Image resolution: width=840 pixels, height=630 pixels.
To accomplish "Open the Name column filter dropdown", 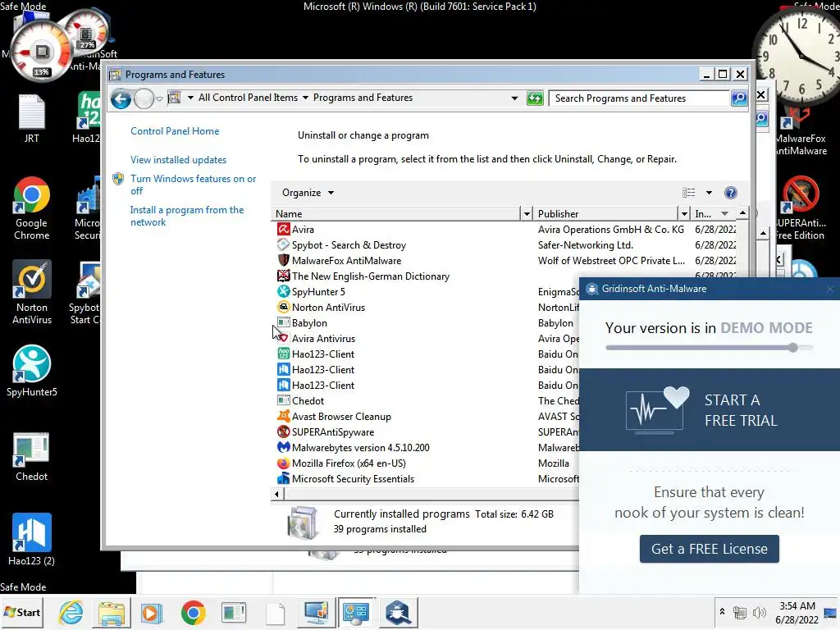I will click(527, 214).
